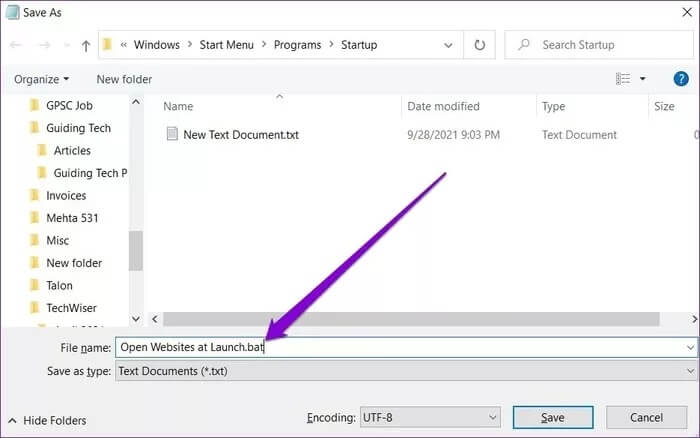Viewport: 700px width, 438px height.
Task: Open the view options dropdown arrow
Action: tap(643, 79)
